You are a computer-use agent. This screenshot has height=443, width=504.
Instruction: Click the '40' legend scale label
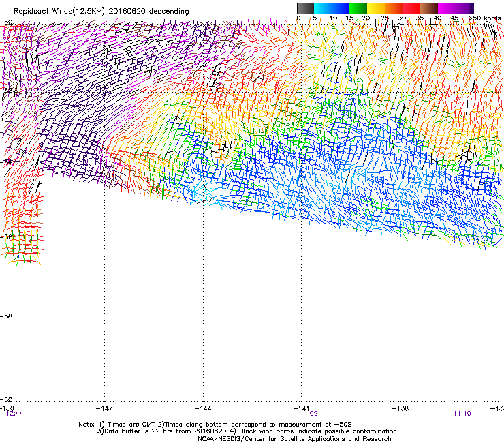437,18
